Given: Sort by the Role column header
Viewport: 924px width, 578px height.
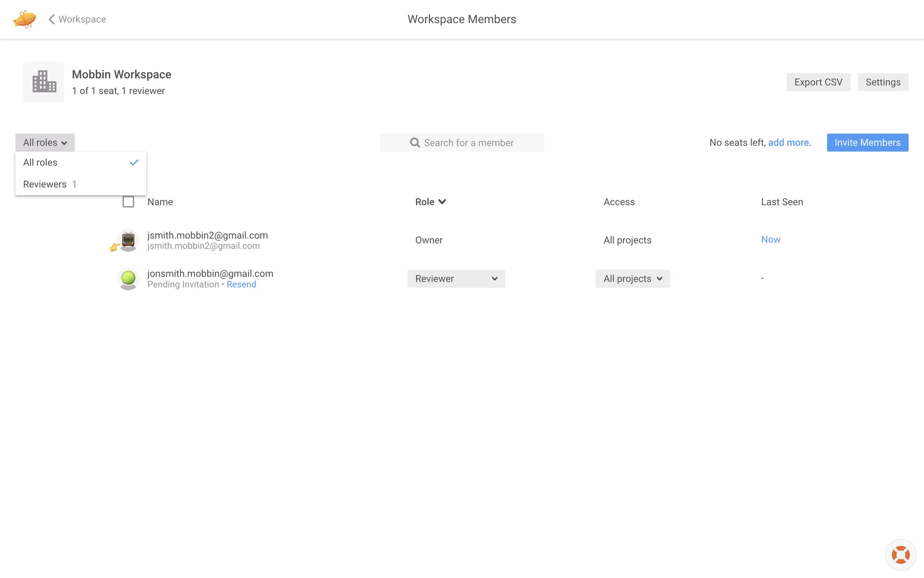Looking at the screenshot, I should tap(430, 202).
